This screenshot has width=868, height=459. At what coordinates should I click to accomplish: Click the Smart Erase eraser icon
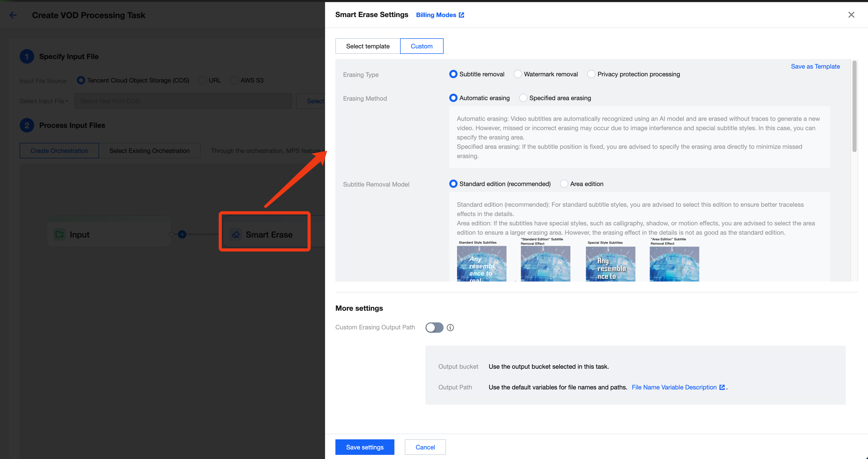[x=236, y=235]
